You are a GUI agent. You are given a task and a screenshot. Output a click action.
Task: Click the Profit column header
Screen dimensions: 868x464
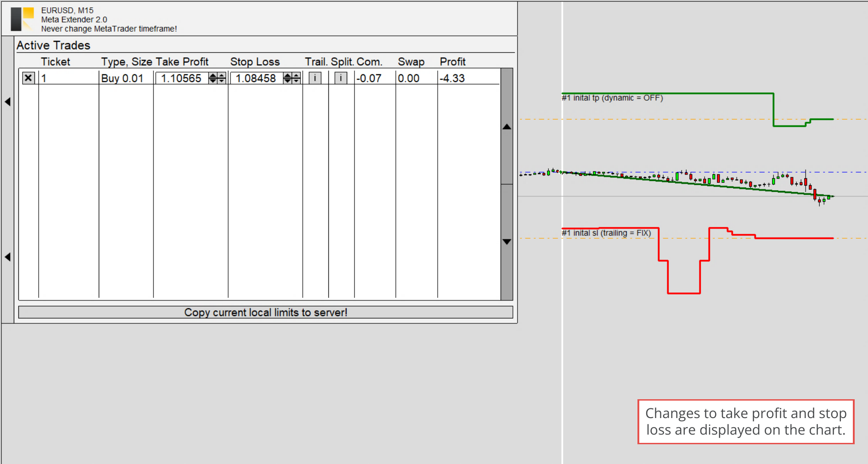point(453,62)
